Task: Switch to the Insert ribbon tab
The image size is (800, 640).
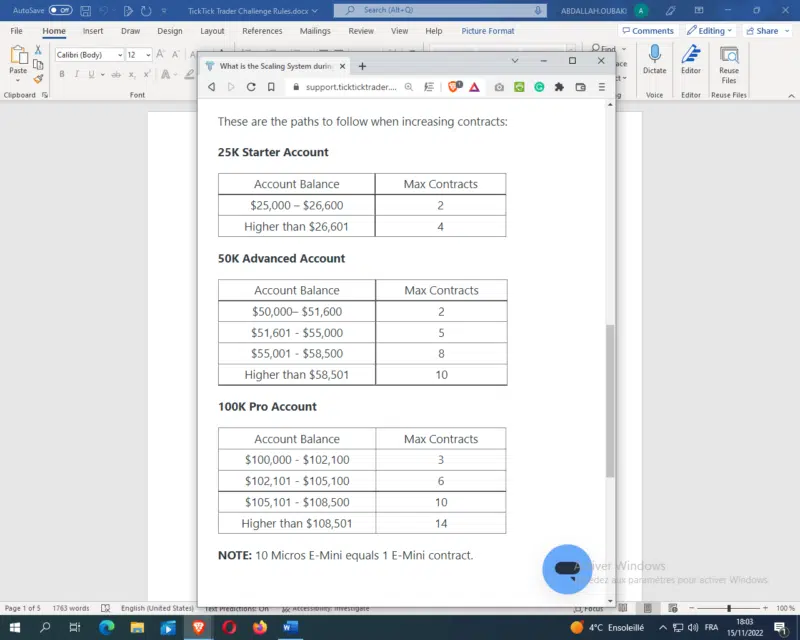Action: pyautogui.click(x=93, y=31)
